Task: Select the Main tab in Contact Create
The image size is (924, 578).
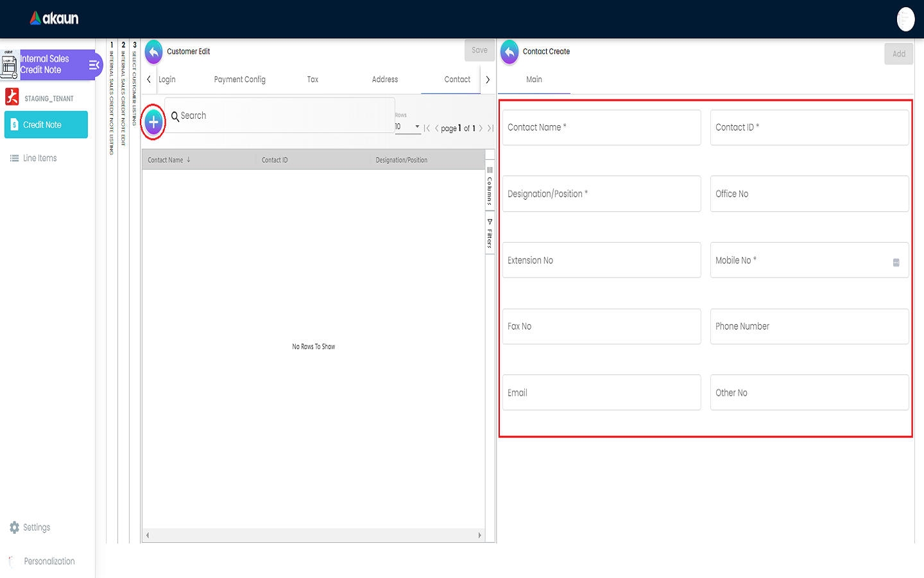Action: (x=534, y=80)
